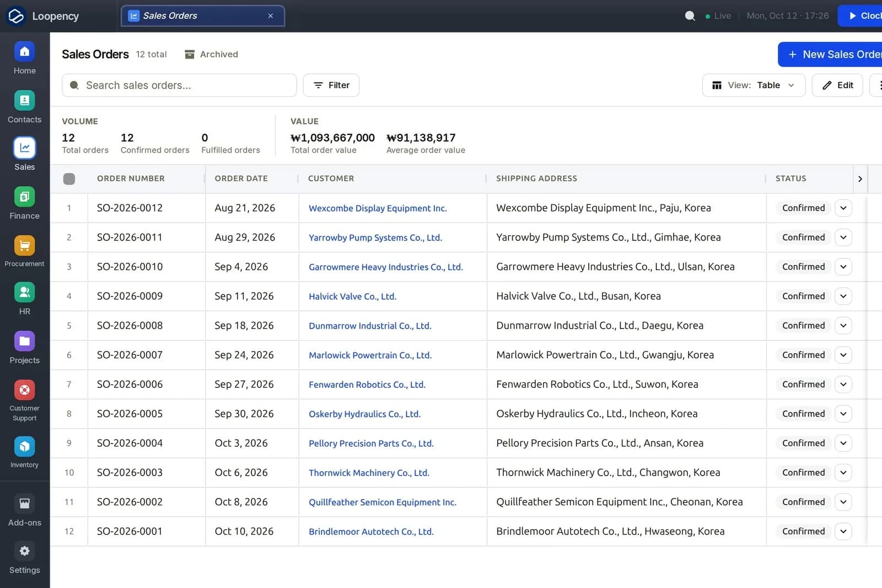The image size is (882, 588).
Task: Open the View: Table dropdown
Action: (754, 85)
